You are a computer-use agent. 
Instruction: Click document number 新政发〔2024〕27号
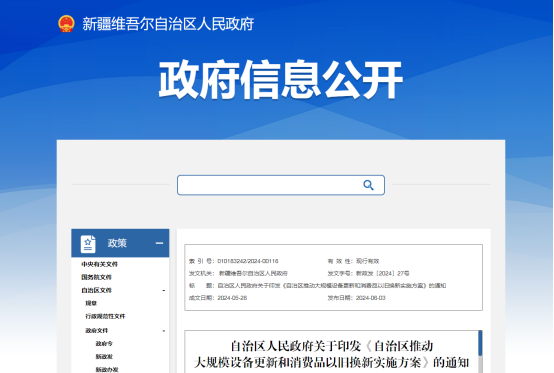click(x=383, y=273)
